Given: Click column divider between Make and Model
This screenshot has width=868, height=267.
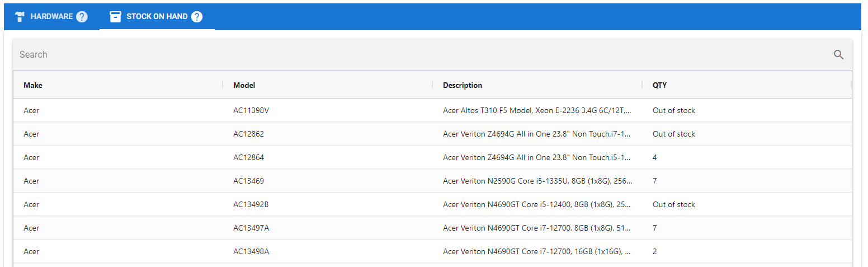Looking at the screenshot, I should (x=223, y=85).
